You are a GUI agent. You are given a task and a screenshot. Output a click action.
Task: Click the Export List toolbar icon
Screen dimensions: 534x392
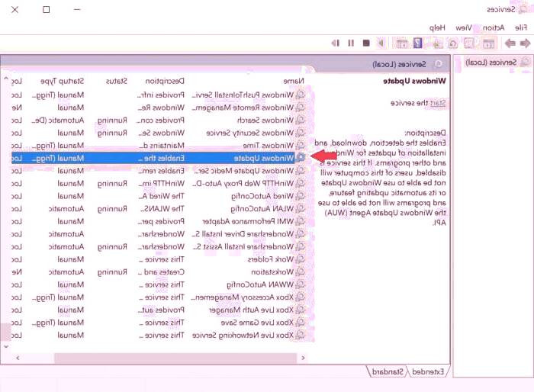tap(437, 43)
